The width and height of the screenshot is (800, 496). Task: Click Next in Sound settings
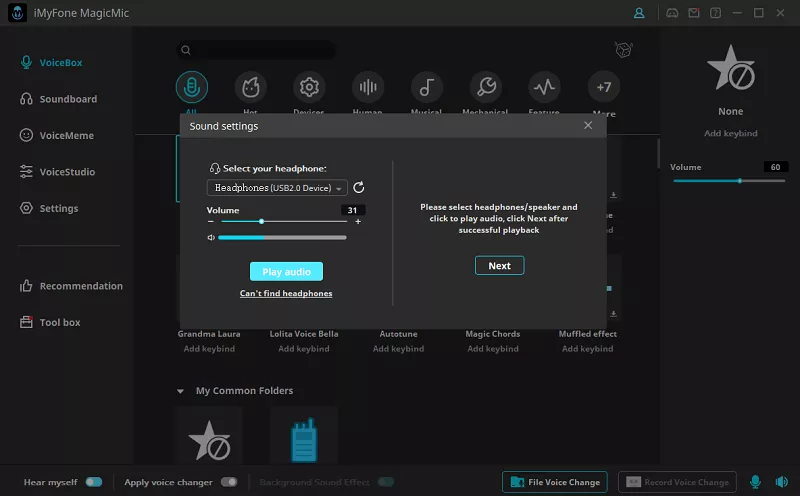[x=499, y=265]
